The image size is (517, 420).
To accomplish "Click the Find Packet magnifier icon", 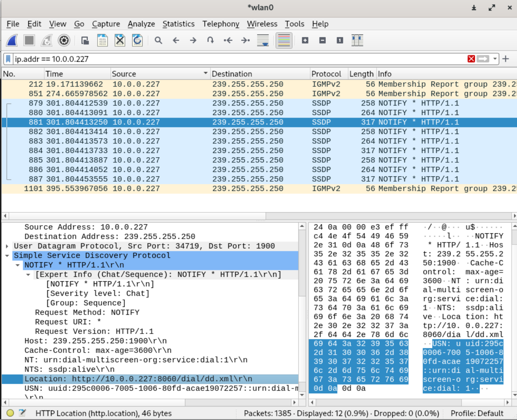I will pyautogui.click(x=158, y=40).
